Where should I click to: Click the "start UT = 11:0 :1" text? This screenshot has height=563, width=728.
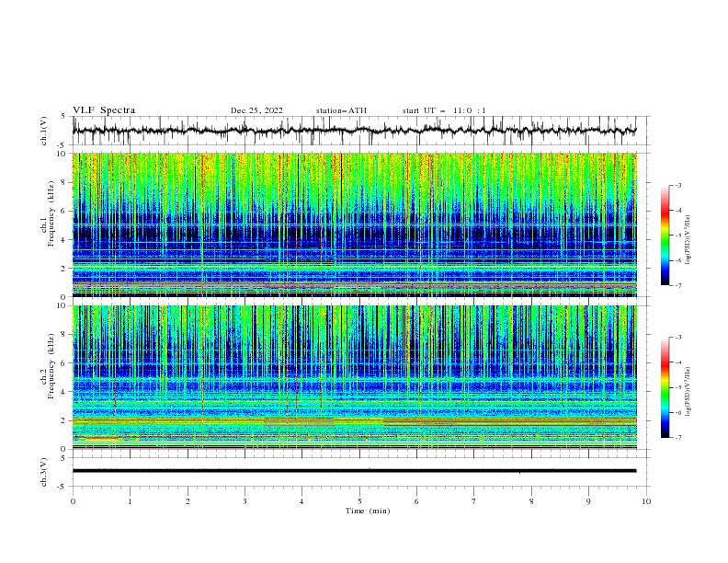pos(444,110)
